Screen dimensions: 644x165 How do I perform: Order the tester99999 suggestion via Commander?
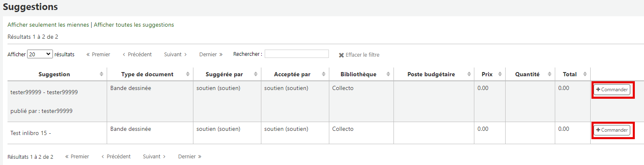pyautogui.click(x=612, y=90)
